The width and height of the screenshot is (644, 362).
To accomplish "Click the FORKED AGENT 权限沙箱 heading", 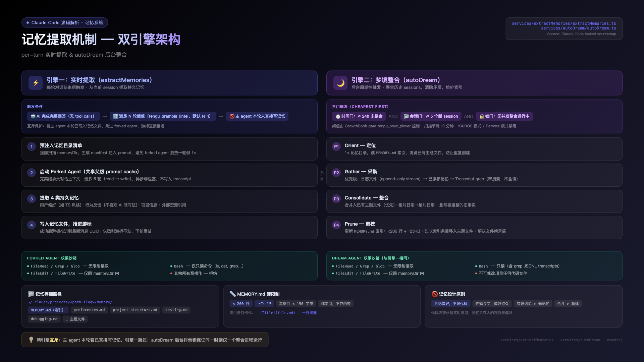I will [x=52, y=258].
